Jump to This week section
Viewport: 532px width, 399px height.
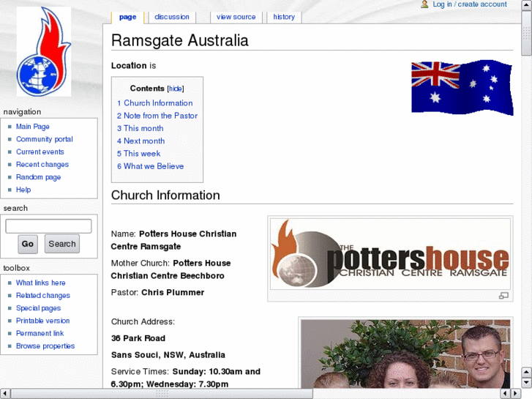click(x=138, y=154)
